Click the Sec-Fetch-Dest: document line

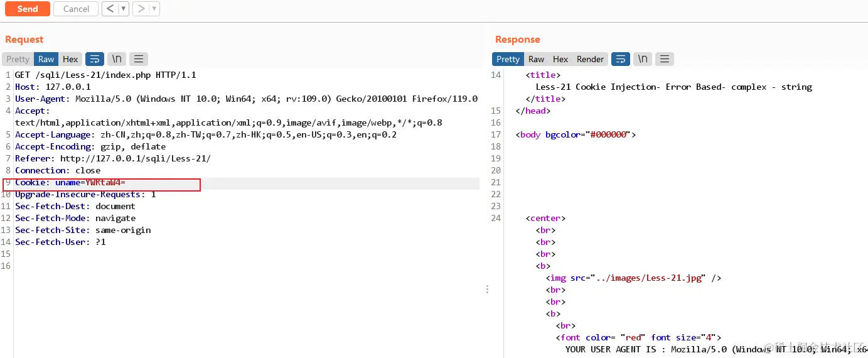pyautogui.click(x=75, y=207)
